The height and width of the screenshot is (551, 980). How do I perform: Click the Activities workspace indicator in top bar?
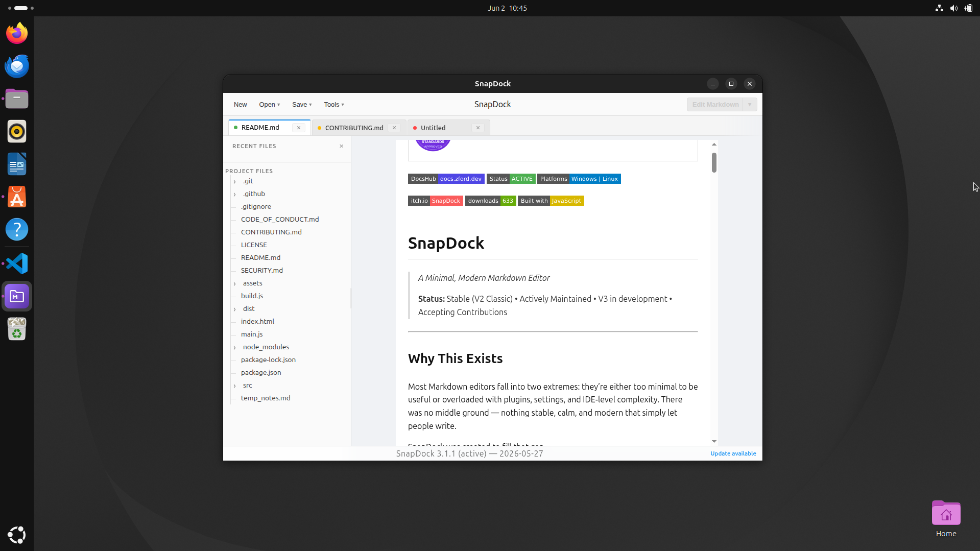coord(20,8)
